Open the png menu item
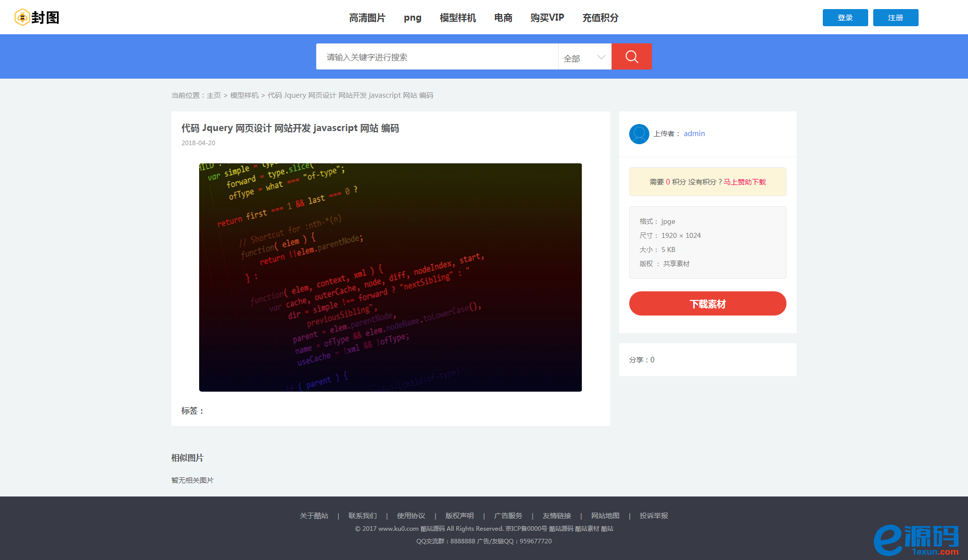968x560 pixels. (412, 18)
